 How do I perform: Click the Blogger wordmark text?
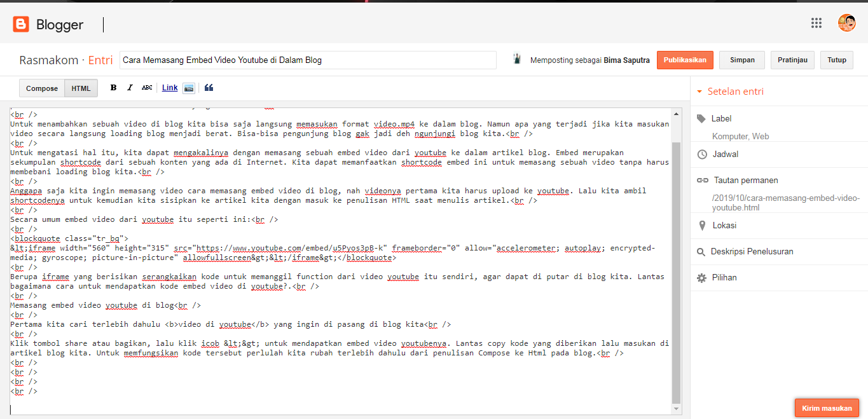point(60,25)
